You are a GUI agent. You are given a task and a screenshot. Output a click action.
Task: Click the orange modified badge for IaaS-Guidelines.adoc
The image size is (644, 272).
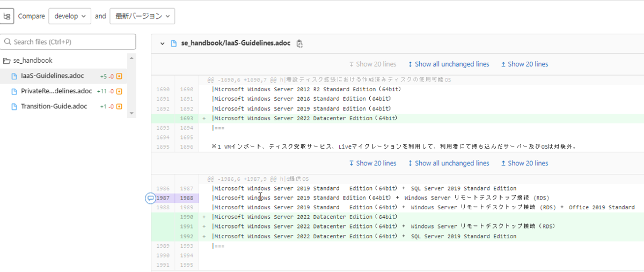pos(119,76)
